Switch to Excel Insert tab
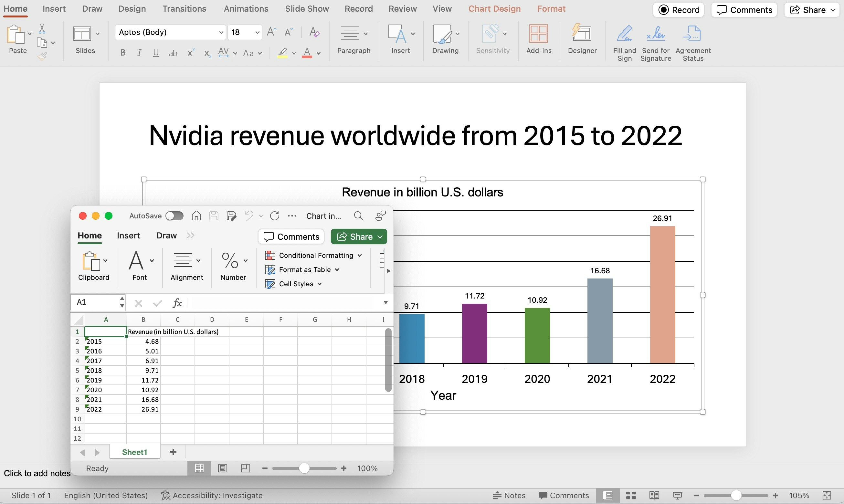This screenshot has width=844, height=504. [x=128, y=235]
